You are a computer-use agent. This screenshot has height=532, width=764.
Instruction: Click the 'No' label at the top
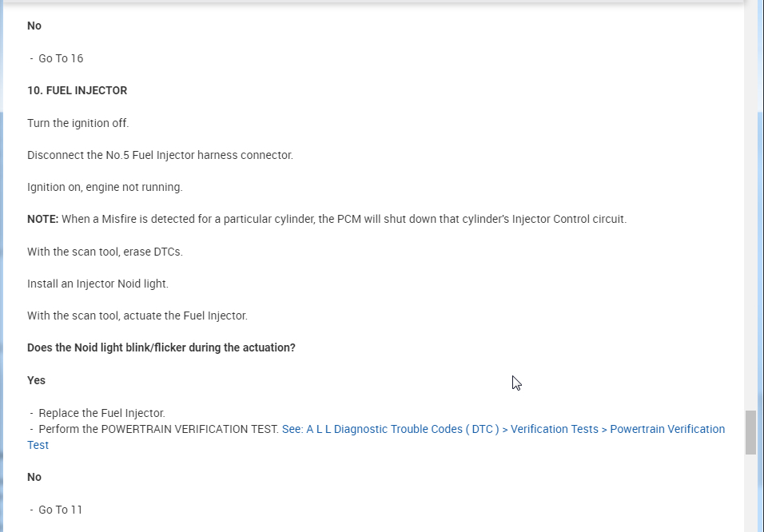34,26
